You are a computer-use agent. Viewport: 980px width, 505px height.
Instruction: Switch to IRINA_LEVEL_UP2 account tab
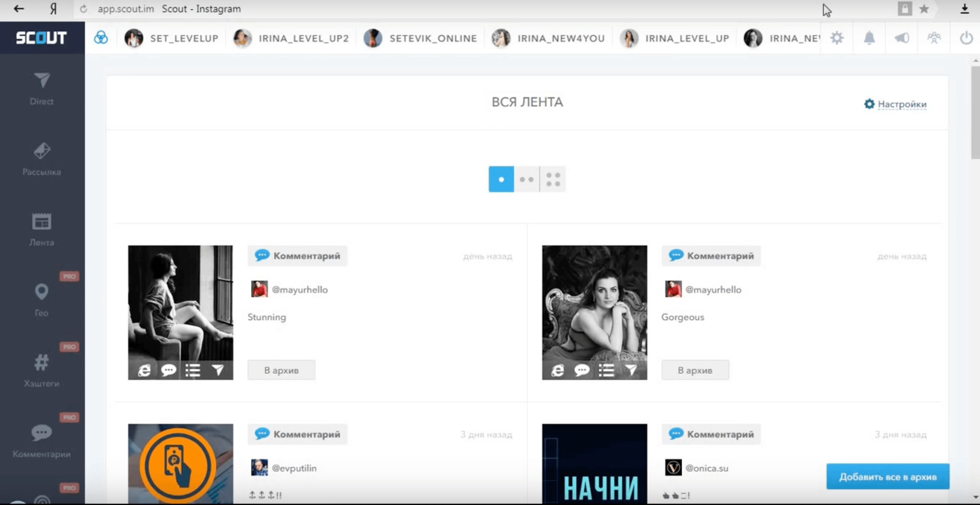point(291,38)
